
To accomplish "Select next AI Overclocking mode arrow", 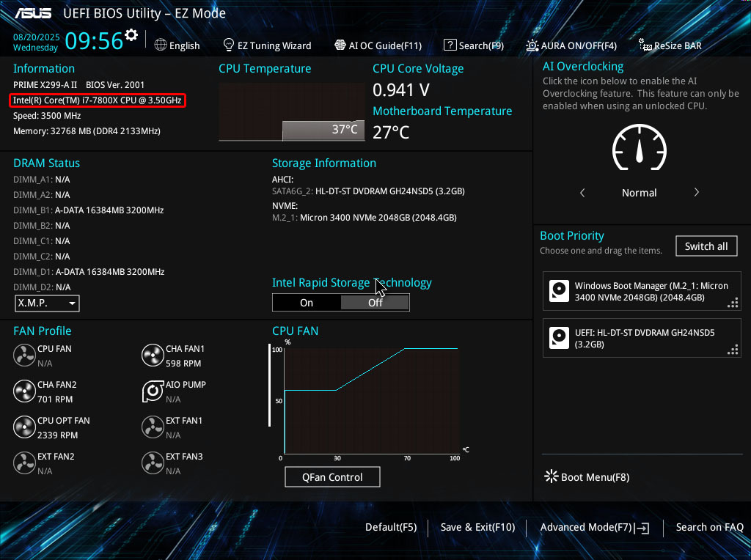I will pyautogui.click(x=697, y=193).
